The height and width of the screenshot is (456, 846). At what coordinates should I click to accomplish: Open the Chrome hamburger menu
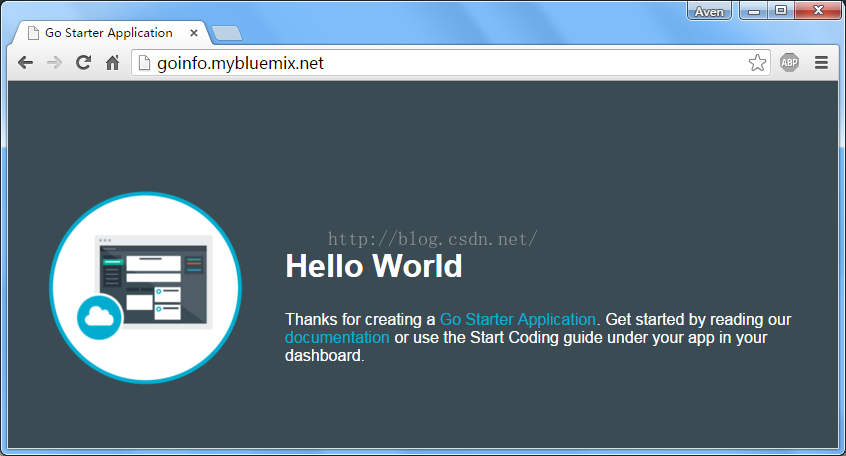point(821,63)
